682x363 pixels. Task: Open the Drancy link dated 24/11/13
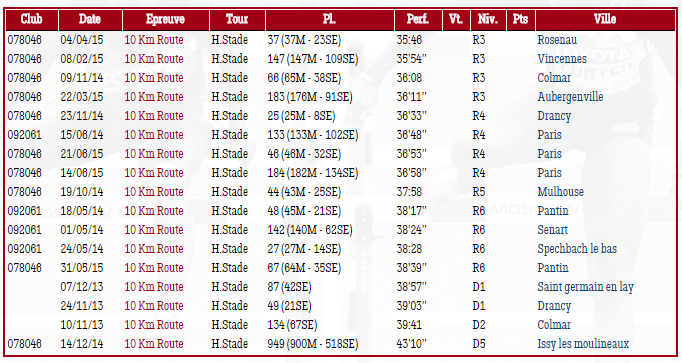tap(554, 306)
